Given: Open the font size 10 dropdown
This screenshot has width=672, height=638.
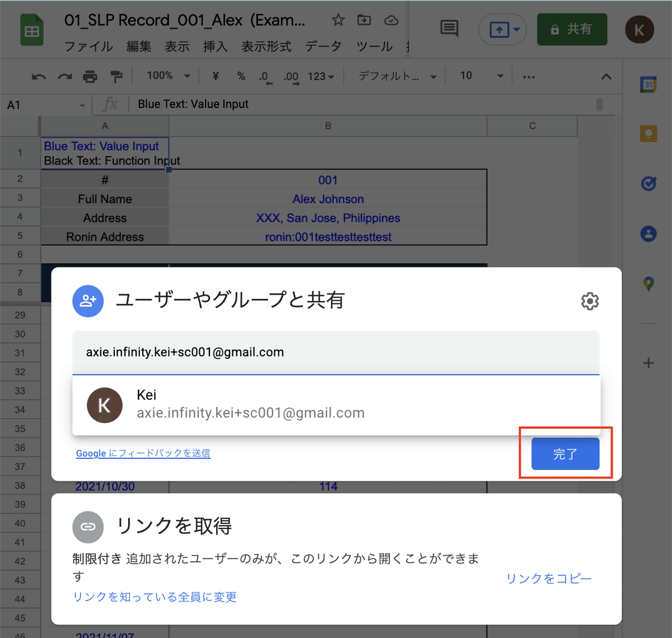Looking at the screenshot, I should (482, 76).
